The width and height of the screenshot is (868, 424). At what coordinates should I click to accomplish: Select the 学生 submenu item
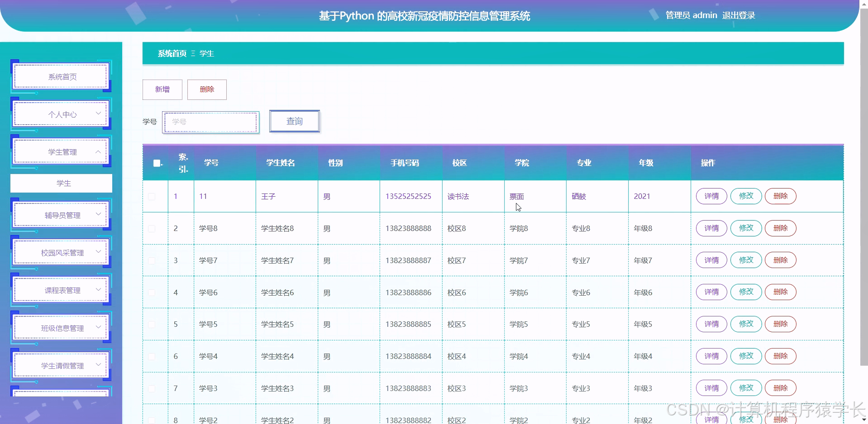point(61,183)
